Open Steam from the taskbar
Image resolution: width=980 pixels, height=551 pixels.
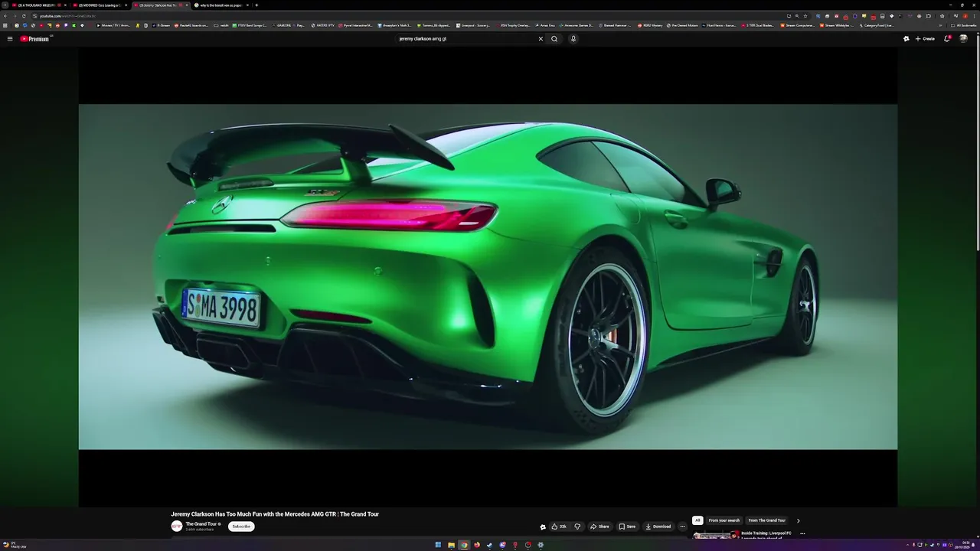click(x=489, y=545)
